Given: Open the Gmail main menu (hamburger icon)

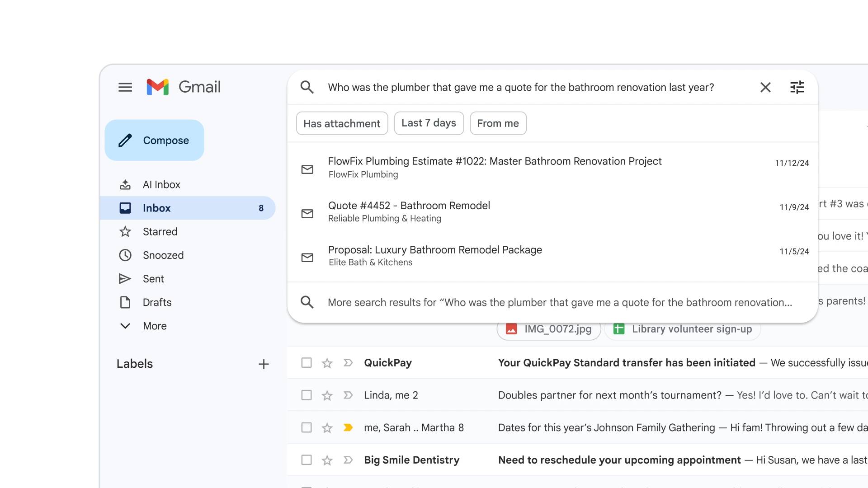Looking at the screenshot, I should tap(125, 87).
